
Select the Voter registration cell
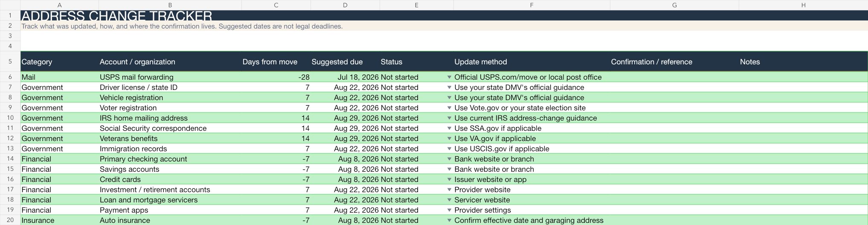pyautogui.click(x=170, y=108)
